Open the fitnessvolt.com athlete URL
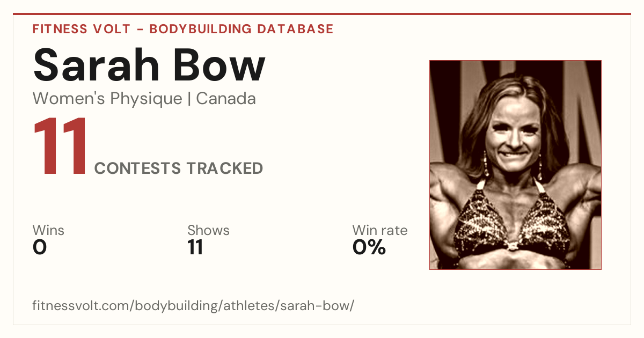The height and width of the screenshot is (338, 644). [193, 306]
